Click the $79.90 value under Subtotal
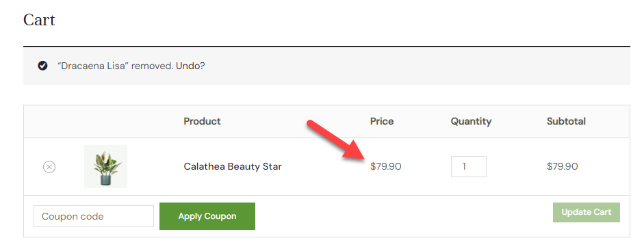This screenshot has width=644, height=247. click(563, 166)
